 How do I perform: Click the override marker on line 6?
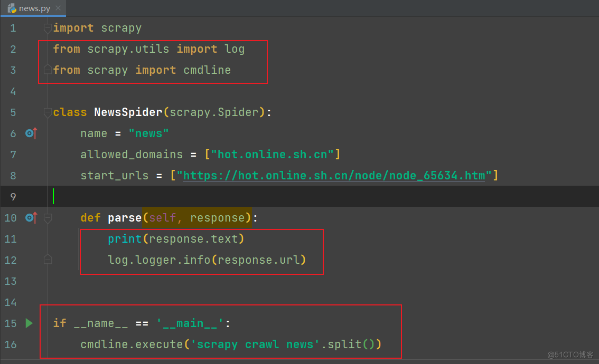(x=31, y=133)
